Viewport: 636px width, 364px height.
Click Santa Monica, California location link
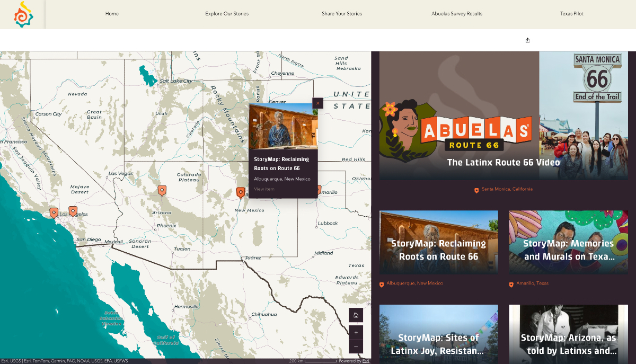coord(507,189)
